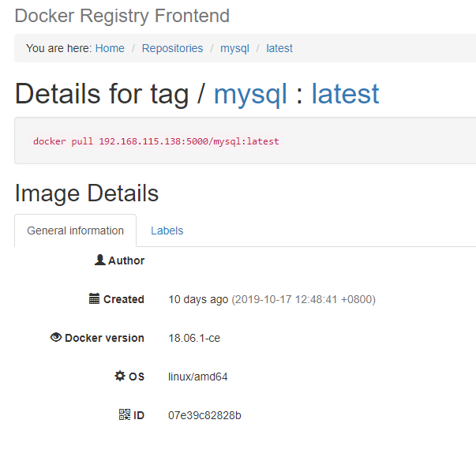Go to Home in breadcrumb
476x461 pixels.
click(110, 48)
